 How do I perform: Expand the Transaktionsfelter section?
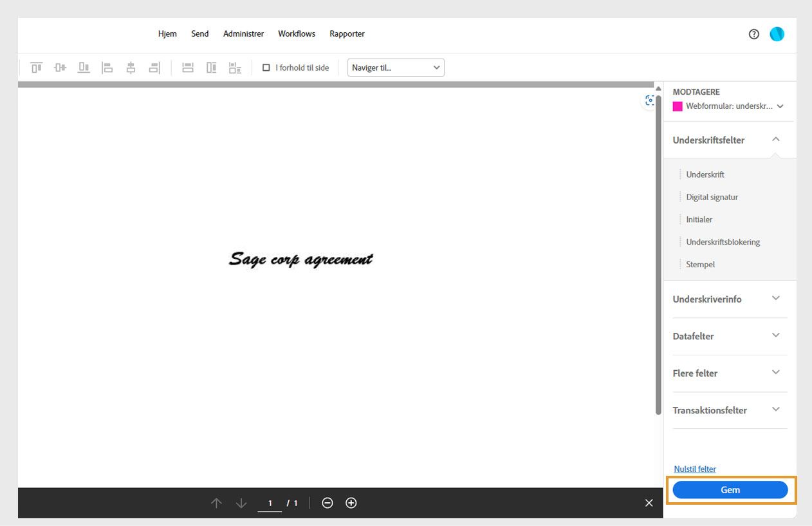(776, 409)
